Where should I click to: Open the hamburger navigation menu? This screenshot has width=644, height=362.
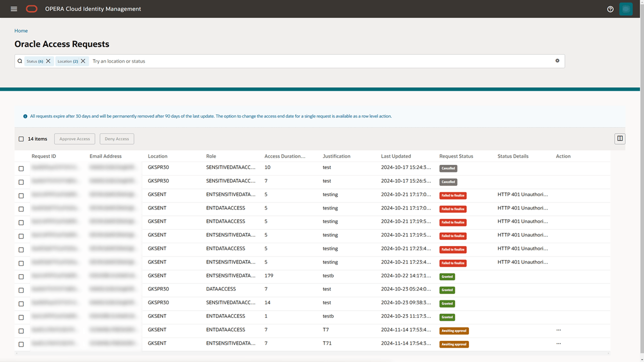[x=14, y=9]
